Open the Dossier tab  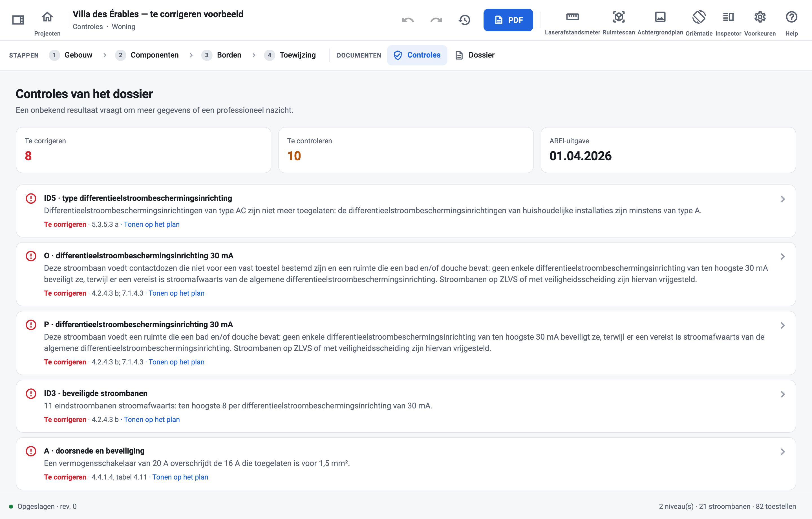click(x=475, y=55)
